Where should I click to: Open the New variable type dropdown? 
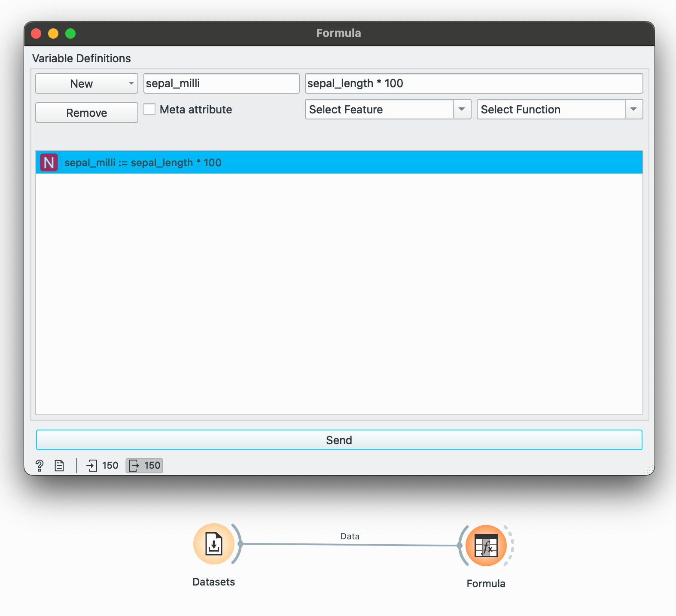click(86, 84)
